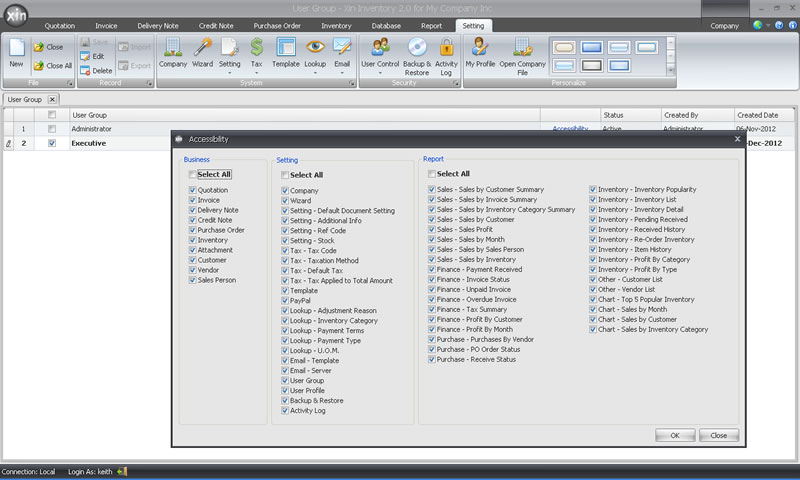Expand the Security group launcher
Image resolution: width=800 pixels, height=480 pixels.
pos(456,83)
